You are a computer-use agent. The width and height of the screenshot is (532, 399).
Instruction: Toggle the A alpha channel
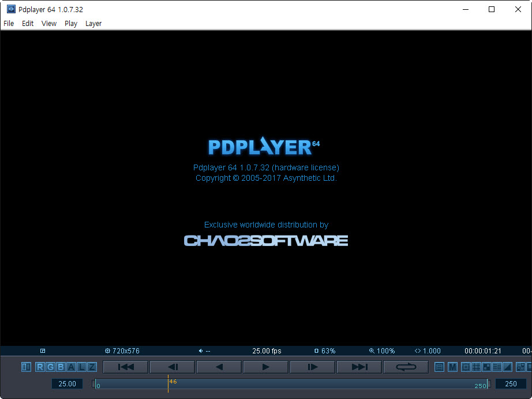point(71,367)
